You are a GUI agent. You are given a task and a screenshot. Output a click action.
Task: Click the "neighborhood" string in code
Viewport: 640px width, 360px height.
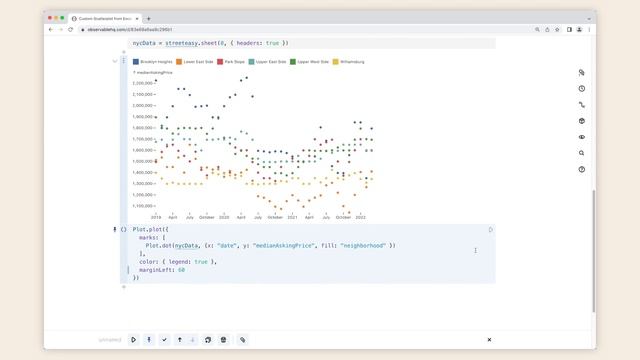[363, 246]
